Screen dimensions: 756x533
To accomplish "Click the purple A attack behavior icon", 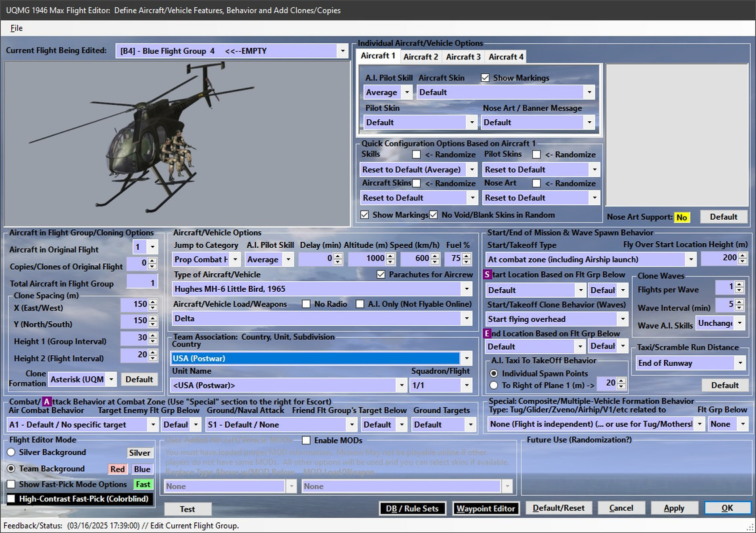I will point(46,402).
